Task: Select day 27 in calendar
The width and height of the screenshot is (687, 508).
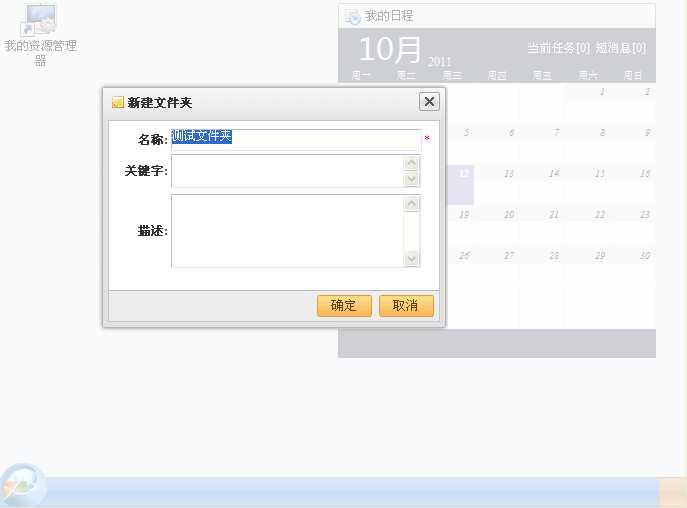Action: tap(497, 266)
